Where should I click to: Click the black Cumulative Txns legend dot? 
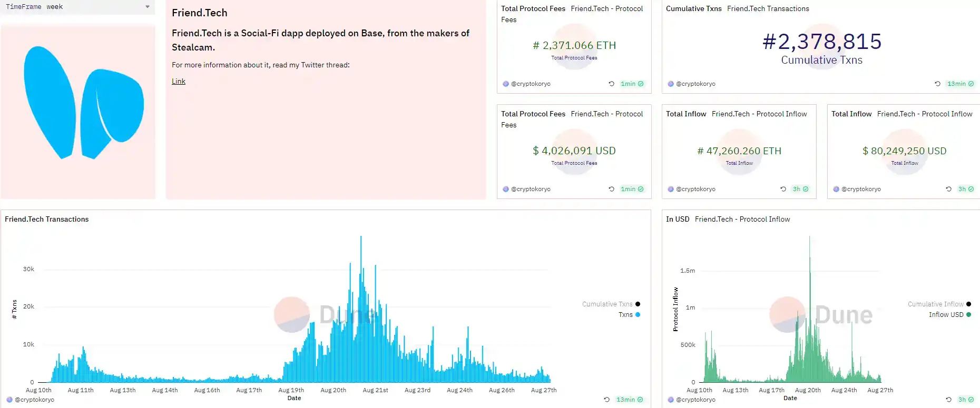638,304
